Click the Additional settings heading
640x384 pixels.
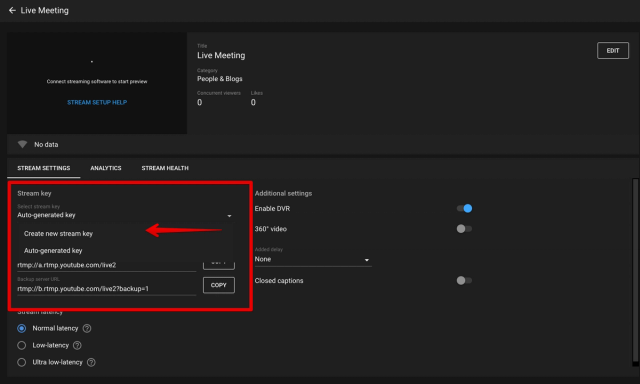[283, 193]
